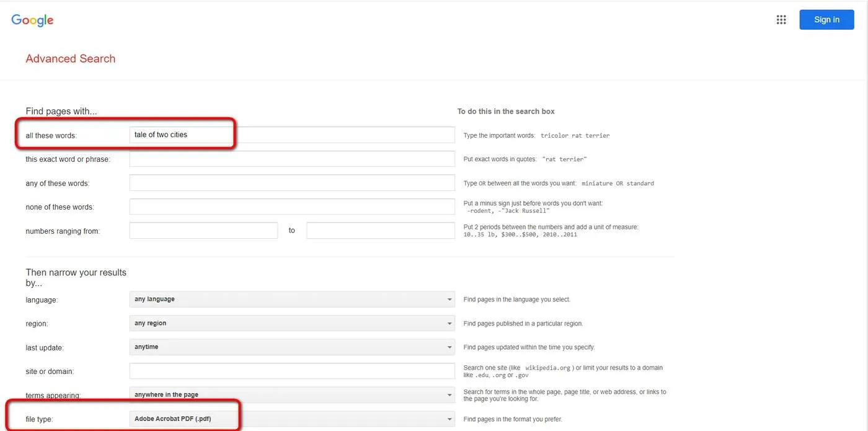Click the 'all these words' input field
Screen dimensions: 868x431
click(x=292, y=135)
